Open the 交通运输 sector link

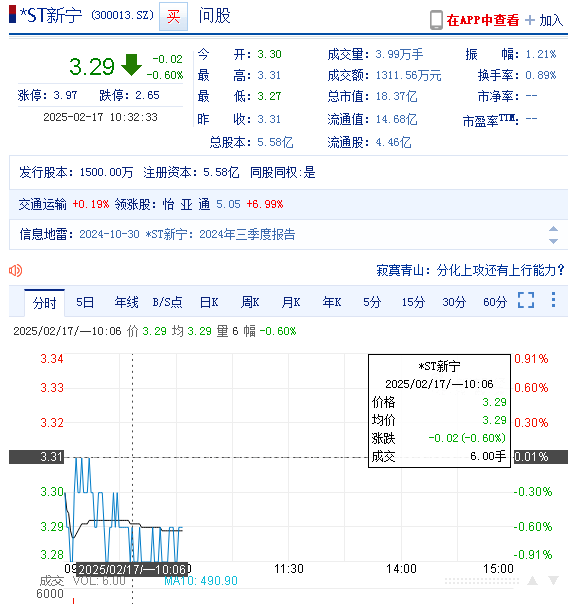tap(42, 204)
